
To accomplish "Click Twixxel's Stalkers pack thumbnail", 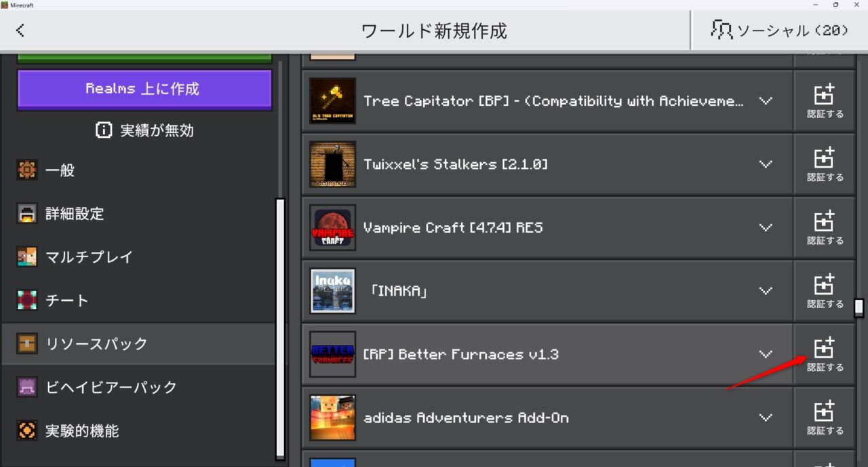I will click(x=332, y=164).
